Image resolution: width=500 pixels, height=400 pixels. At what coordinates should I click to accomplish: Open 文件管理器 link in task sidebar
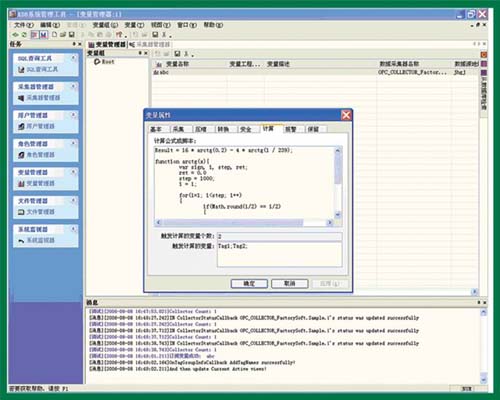click(x=36, y=212)
